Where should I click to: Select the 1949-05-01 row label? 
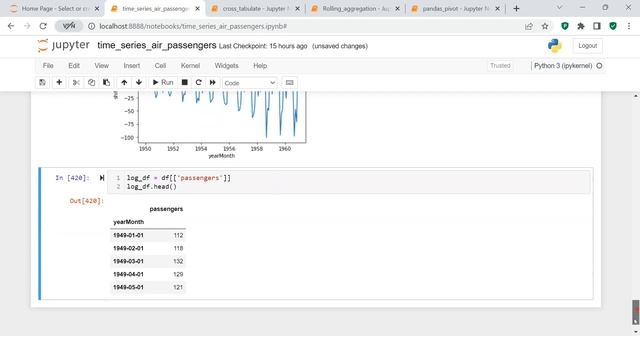coord(128,287)
